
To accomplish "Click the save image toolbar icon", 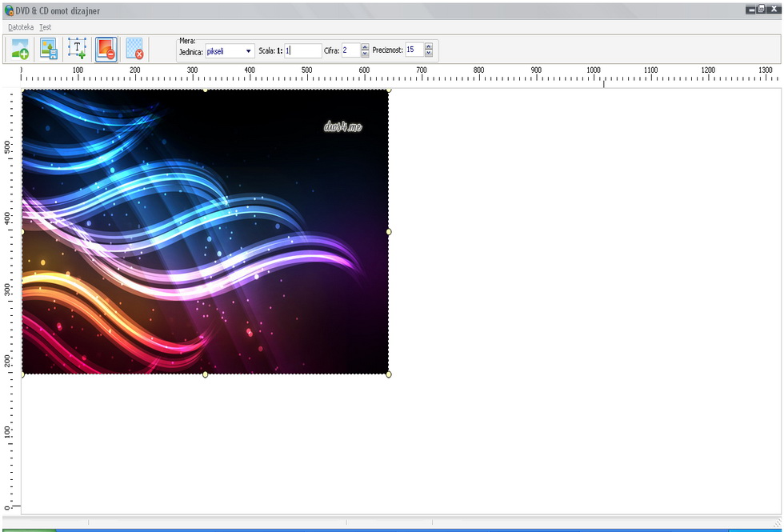I will coord(49,49).
